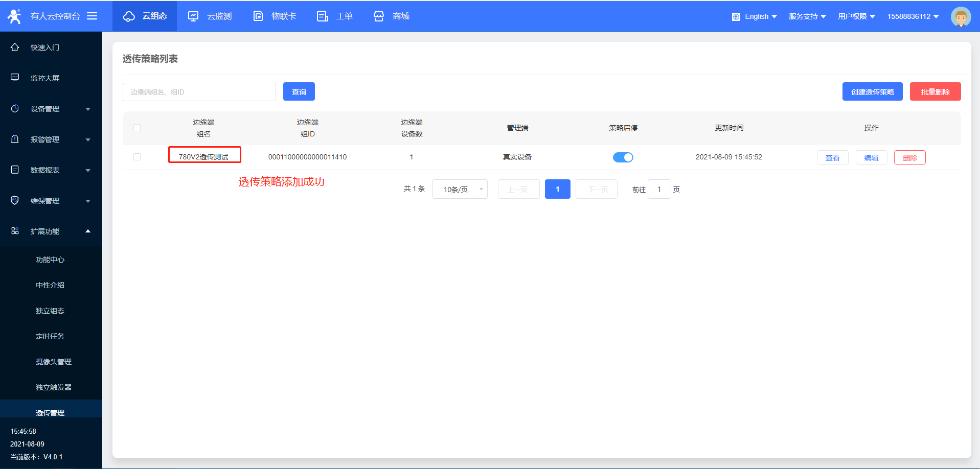Open the English language dropdown
The height and width of the screenshot is (469, 980).
coord(755,16)
